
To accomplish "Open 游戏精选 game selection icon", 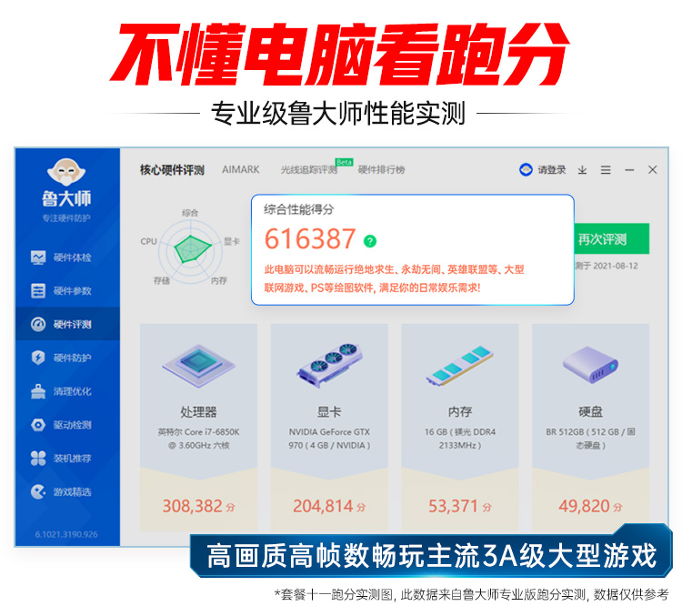I will click(x=38, y=492).
